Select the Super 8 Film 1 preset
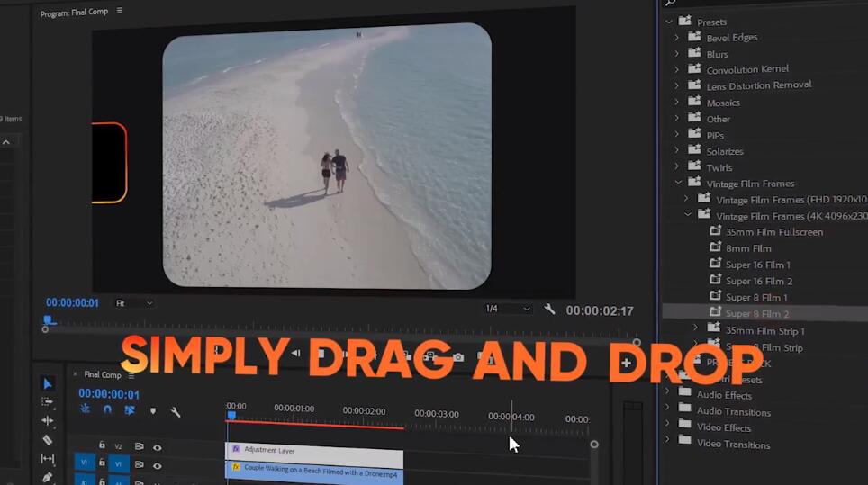This screenshot has width=868, height=485. click(756, 298)
